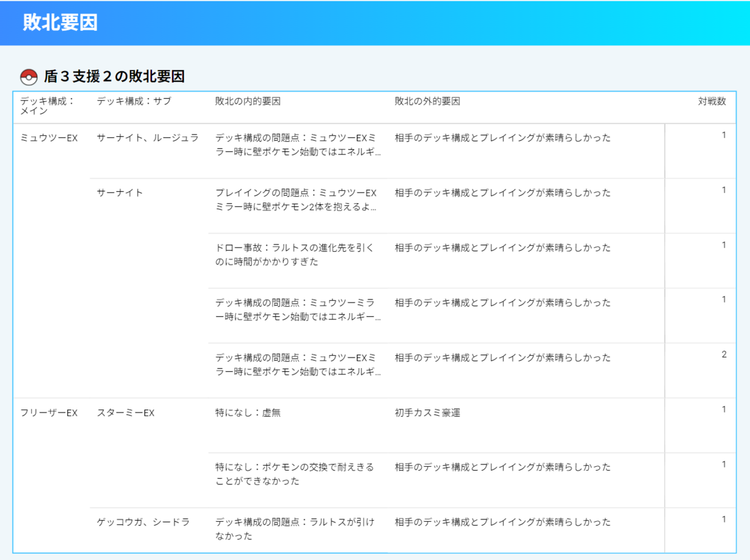Select the デッキ構成の問題点：ラルトスが引けなかった cell
Screen dimensions: 750x560
coord(294,529)
